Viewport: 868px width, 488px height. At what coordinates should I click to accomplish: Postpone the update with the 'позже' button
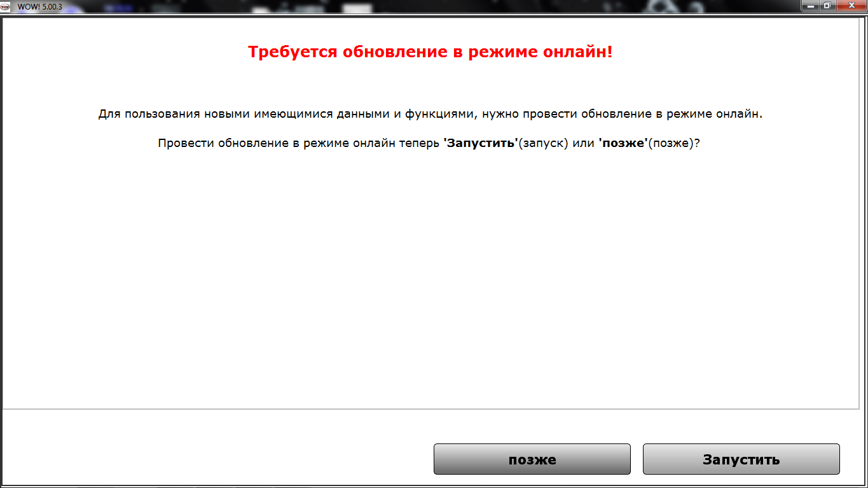(x=532, y=459)
